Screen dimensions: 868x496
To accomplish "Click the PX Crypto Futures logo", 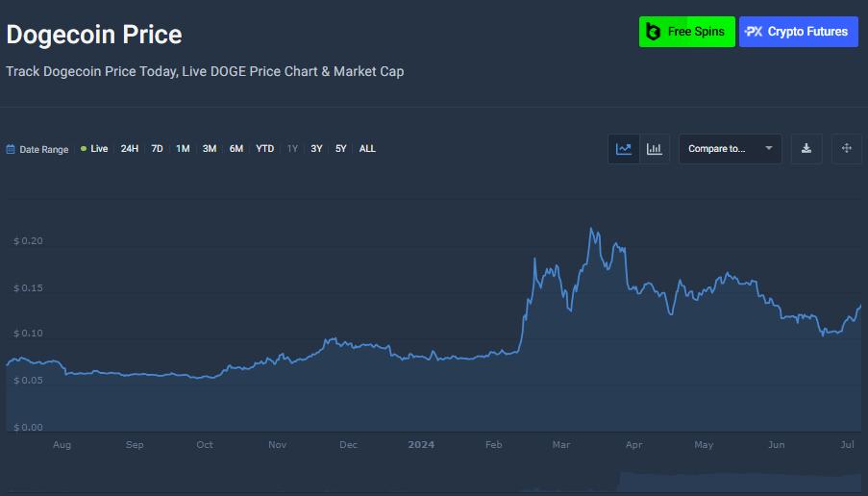I will (755, 32).
